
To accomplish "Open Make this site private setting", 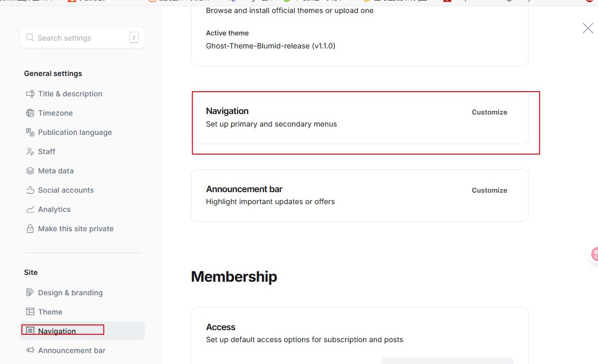I will (x=76, y=229).
